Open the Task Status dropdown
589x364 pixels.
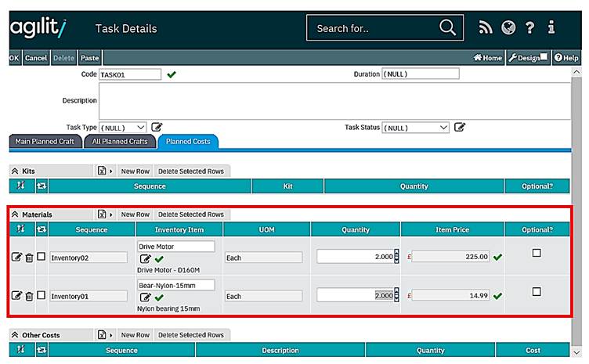416,127
